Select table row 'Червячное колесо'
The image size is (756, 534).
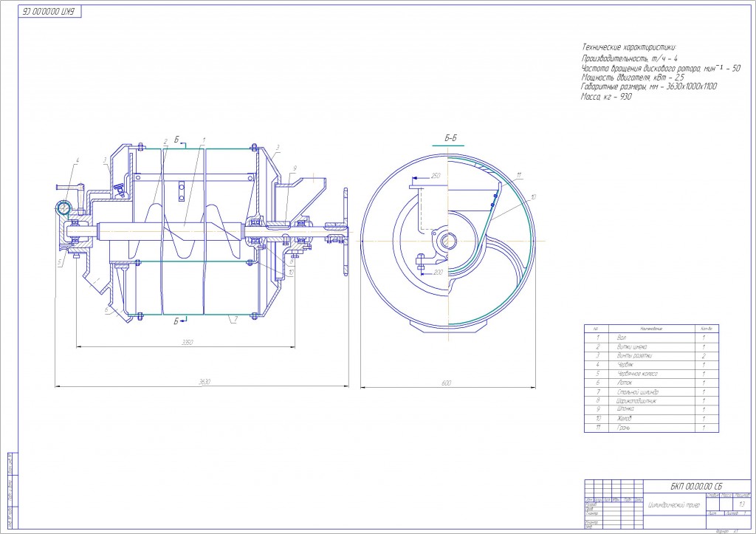pos(651,374)
